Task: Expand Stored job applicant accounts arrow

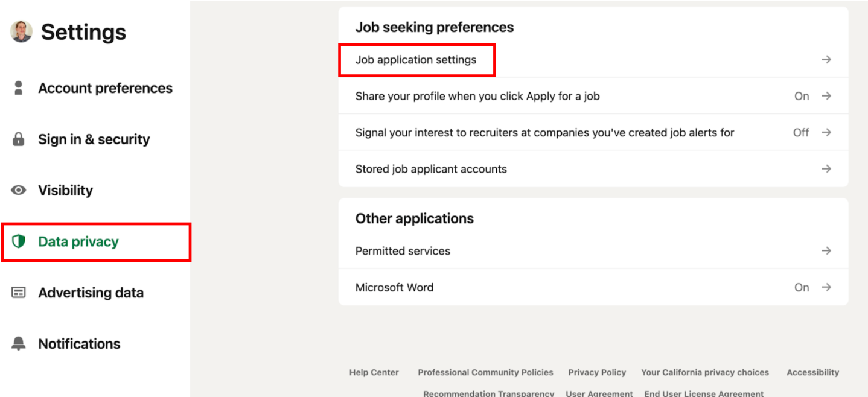Action: click(826, 169)
